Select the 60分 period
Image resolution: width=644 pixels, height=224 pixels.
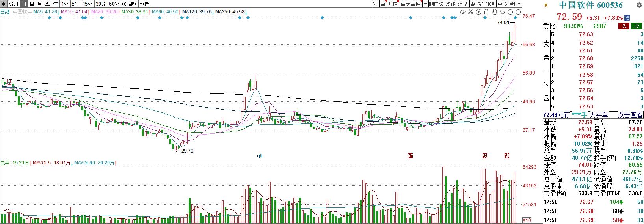(x=114, y=4)
